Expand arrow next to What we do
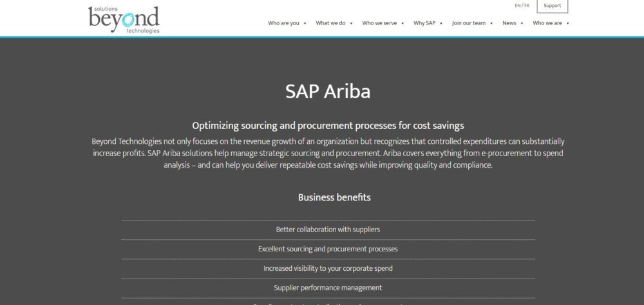Screen dimensions: 644x305 pos(352,23)
